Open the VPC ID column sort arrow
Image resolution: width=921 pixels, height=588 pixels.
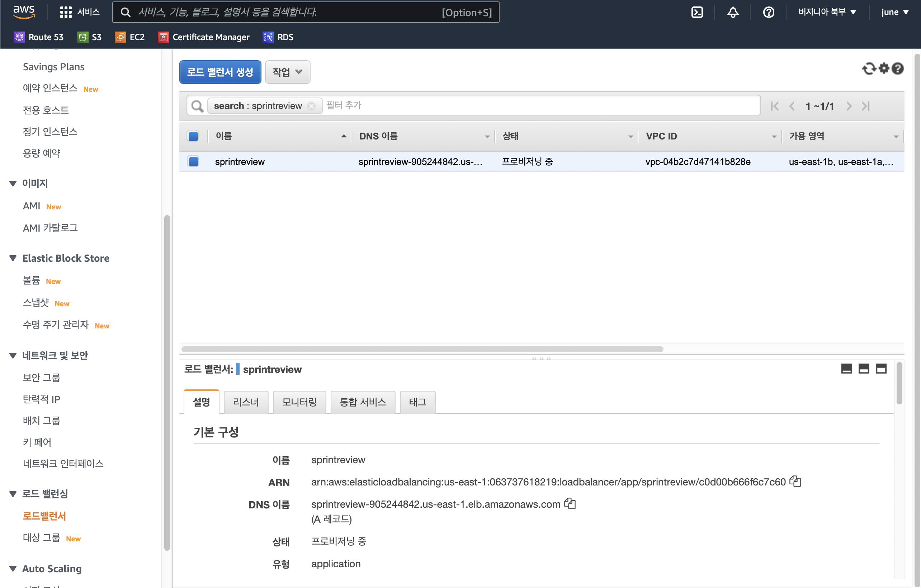tap(774, 137)
